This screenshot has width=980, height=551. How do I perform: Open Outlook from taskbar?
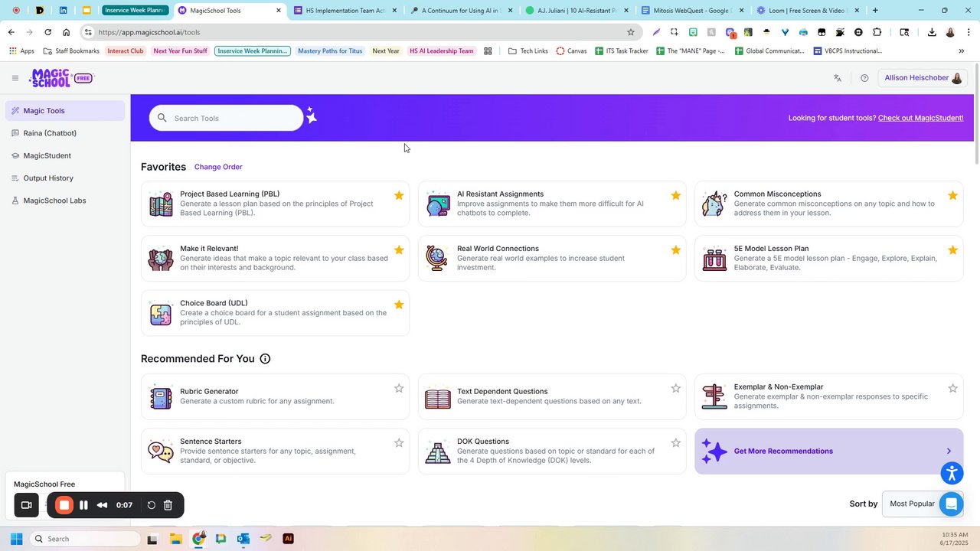243,539
